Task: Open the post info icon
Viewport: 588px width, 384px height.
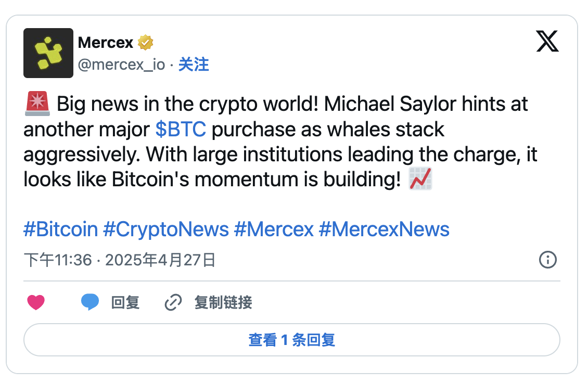Action: [548, 260]
